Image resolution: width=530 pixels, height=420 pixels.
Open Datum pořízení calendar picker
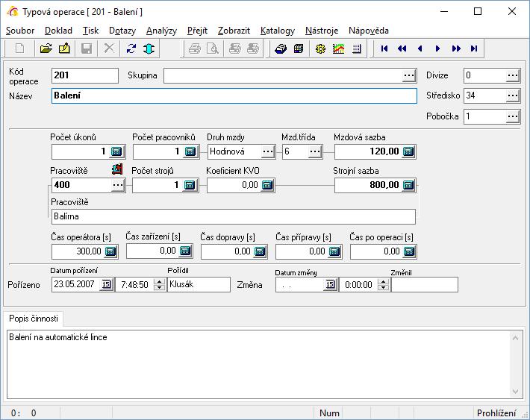(106, 284)
